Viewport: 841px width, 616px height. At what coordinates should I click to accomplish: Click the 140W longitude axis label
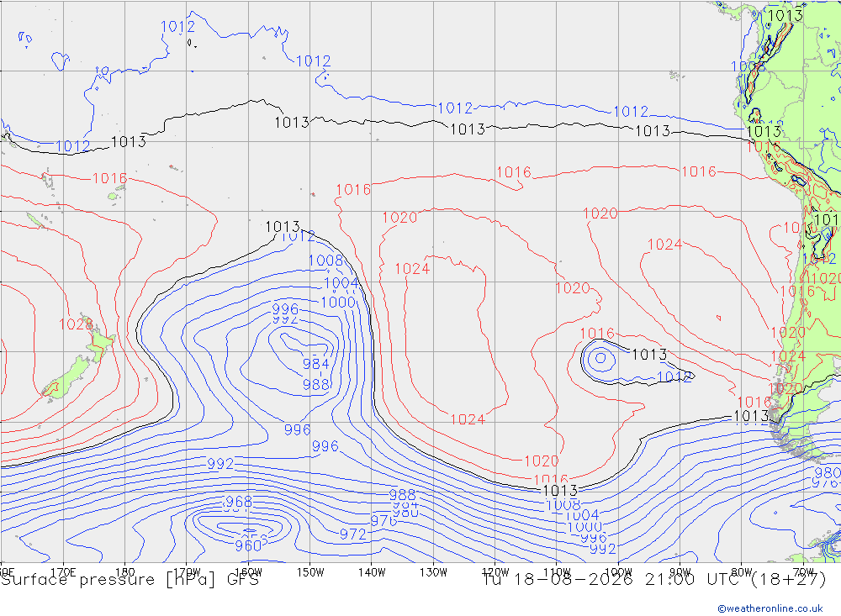tap(372, 572)
